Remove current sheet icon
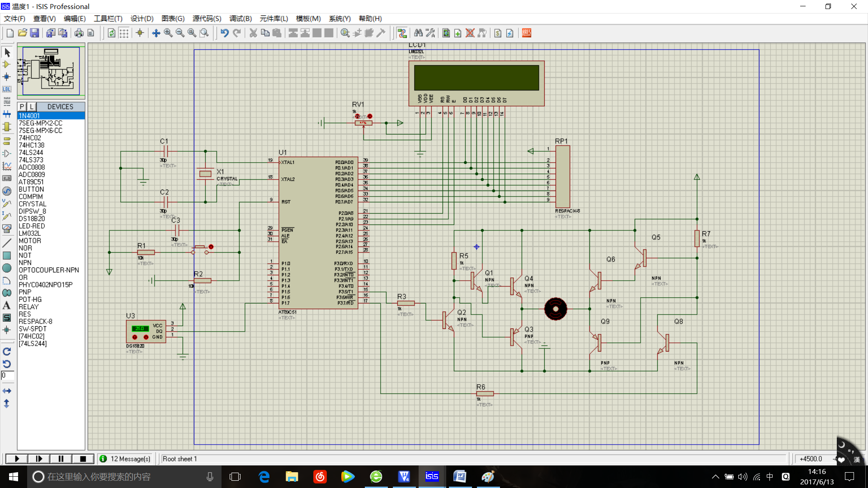 tap(470, 33)
